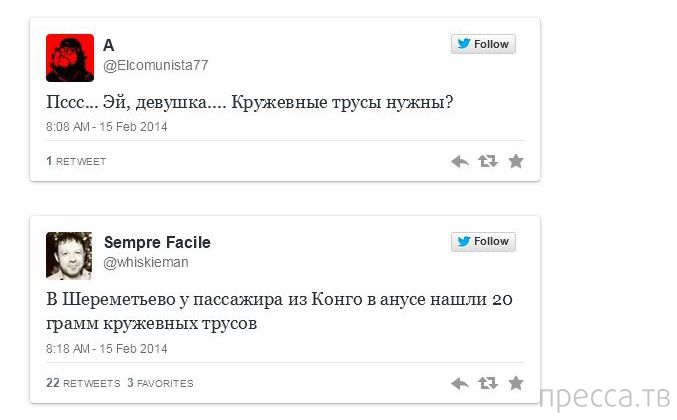
Task: Click the @whiskieman handle
Action: point(146,261)
